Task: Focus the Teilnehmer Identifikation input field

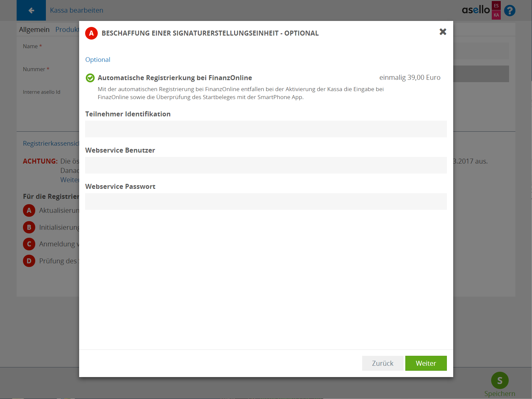Action: 266,129
